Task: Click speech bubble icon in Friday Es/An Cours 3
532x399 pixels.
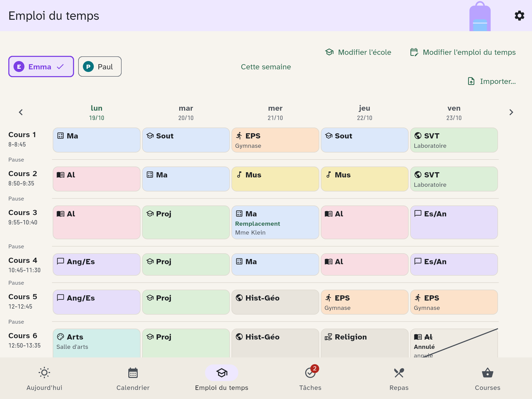Action: click(418, 214)
